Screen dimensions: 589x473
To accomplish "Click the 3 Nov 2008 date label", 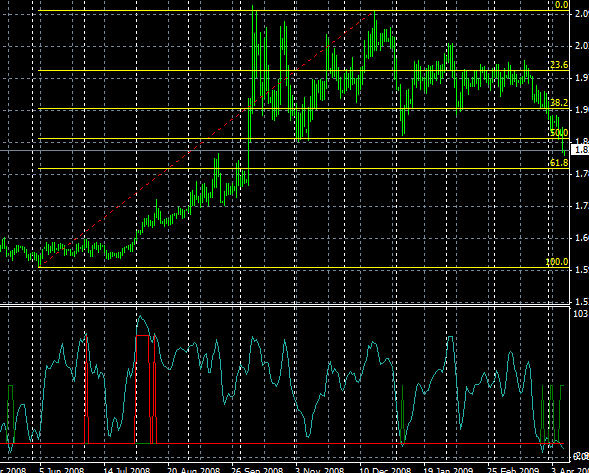I will [x=319, y=470].
